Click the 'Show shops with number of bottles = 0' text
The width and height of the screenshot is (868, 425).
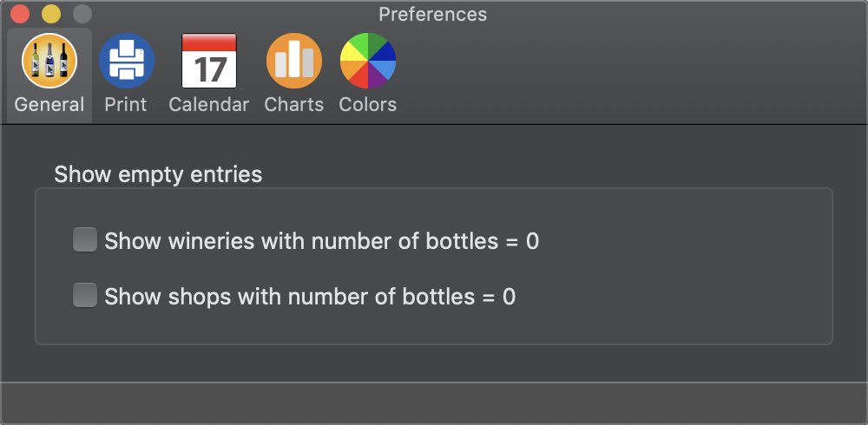point(310,297)
